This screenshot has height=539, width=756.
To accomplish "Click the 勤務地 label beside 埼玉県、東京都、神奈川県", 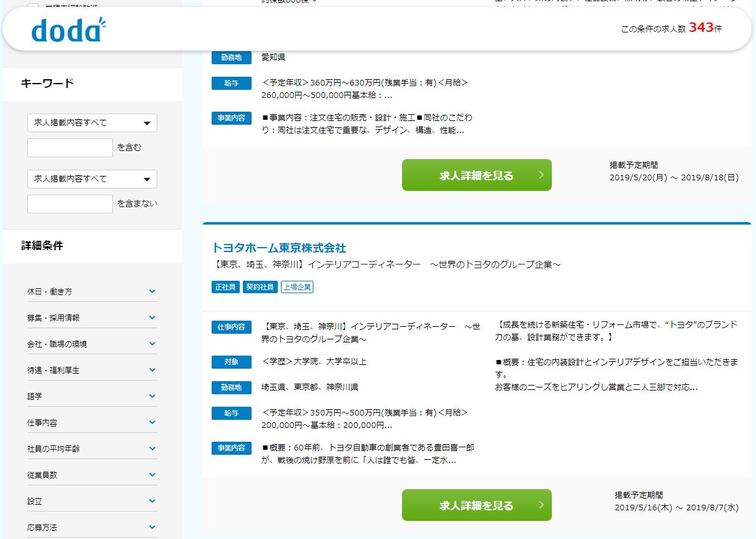I will click(x=232, y=387).
